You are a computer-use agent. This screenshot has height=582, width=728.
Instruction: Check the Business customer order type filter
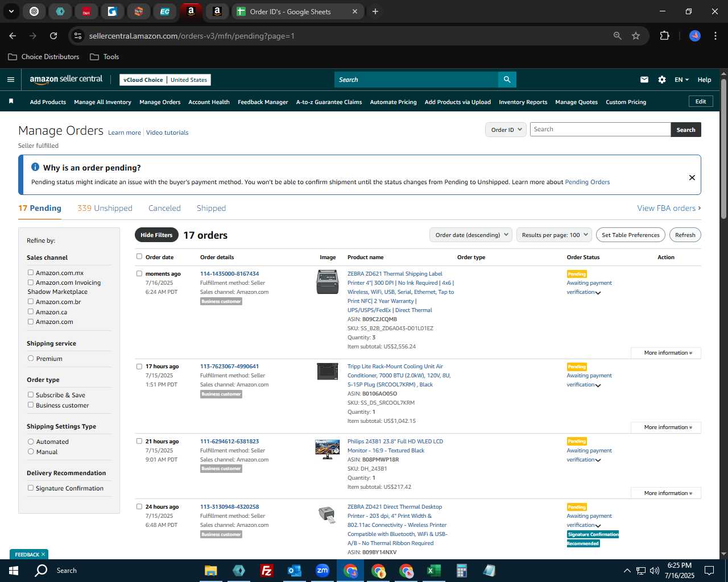31,405
